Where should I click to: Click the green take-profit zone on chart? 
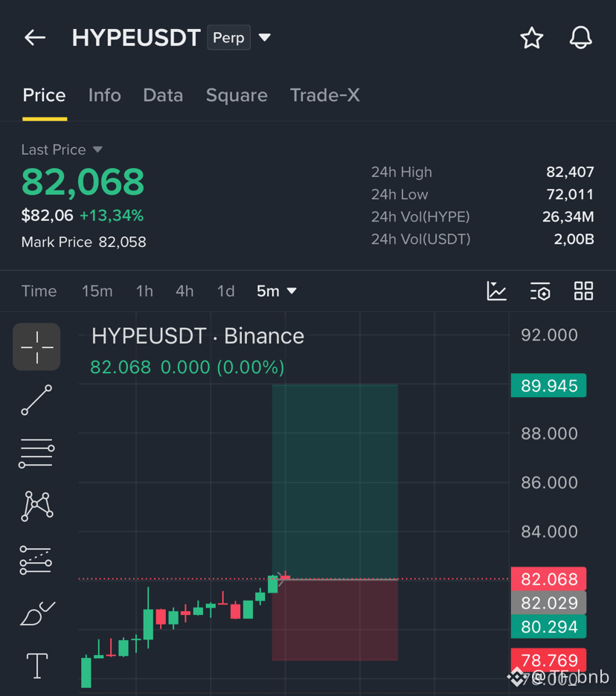[x=335, y=482]
